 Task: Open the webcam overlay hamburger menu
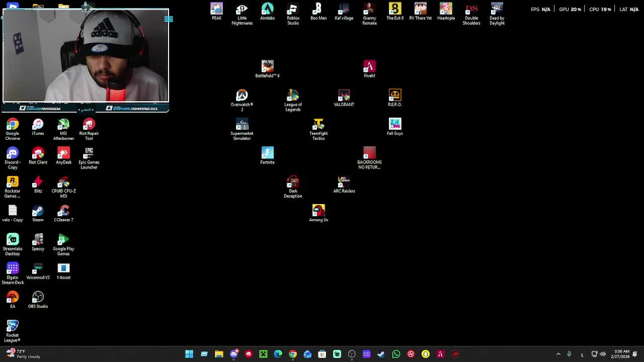[169, 19]
